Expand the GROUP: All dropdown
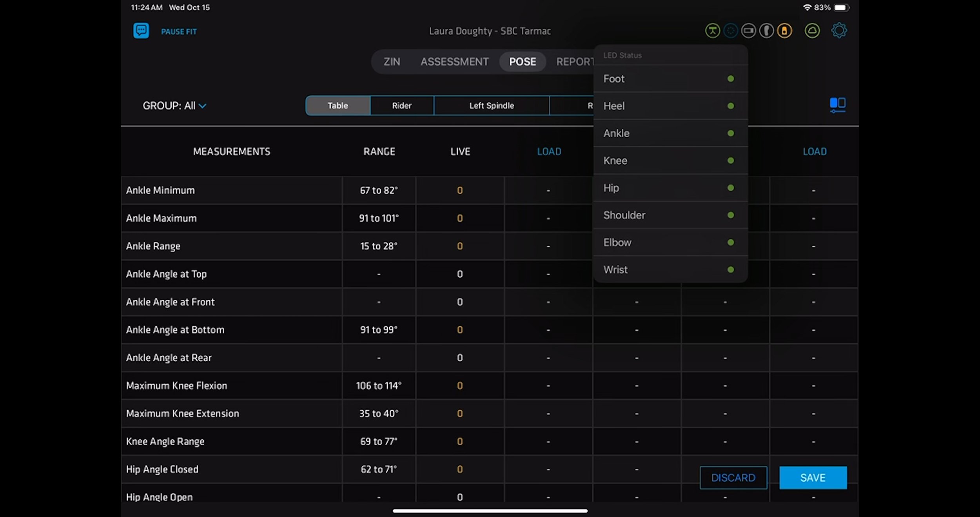This screenshot has width=980, height=517. tap(174, 106)
